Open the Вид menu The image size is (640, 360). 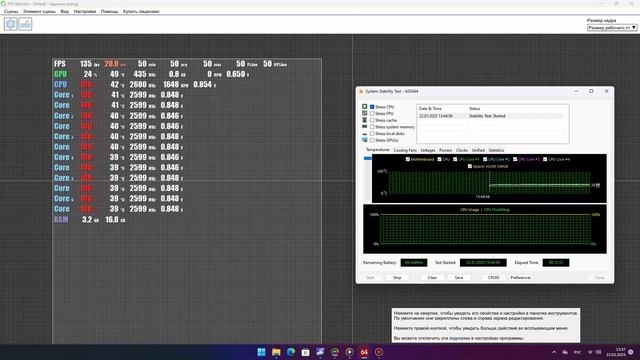[64, 11]
